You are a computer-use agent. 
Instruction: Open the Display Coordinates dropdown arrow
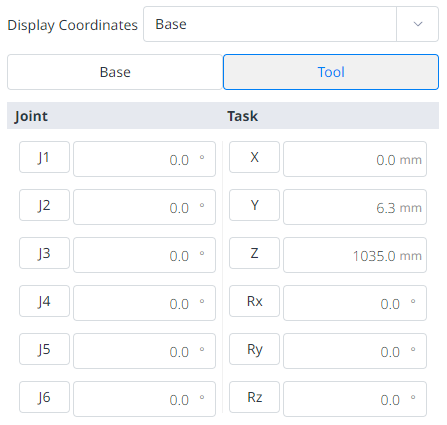[417, 24]
